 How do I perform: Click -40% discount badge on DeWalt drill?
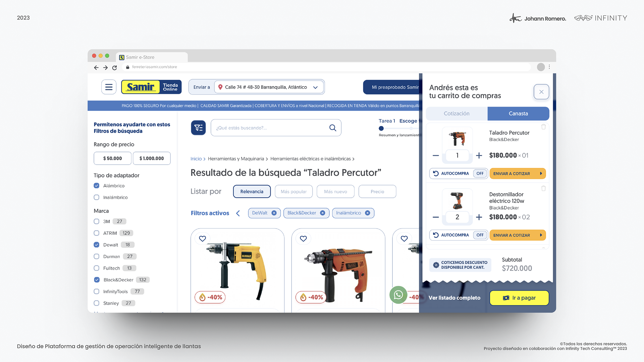click(210, 297)
